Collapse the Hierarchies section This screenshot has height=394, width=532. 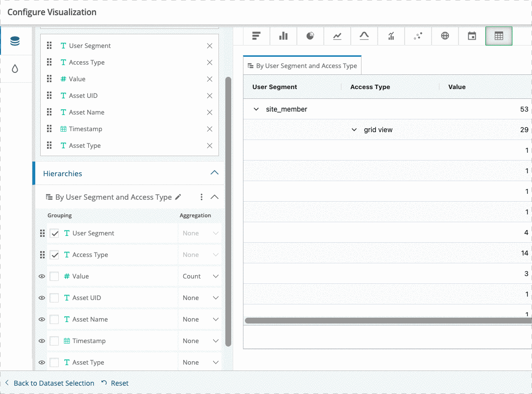pyautogui.click(x=215, y=173)
